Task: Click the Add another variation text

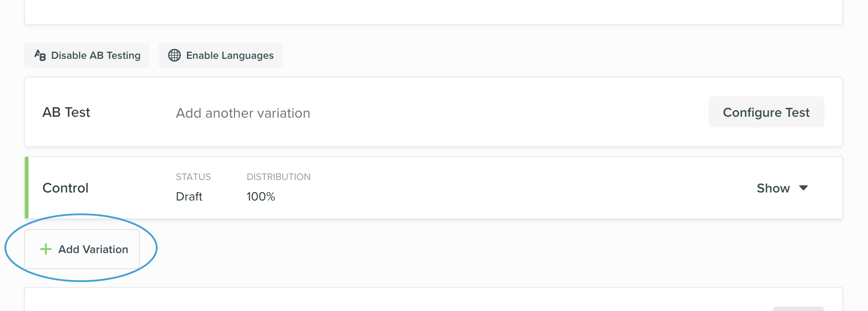Action: pyautogui.click(x=243, y=113)
